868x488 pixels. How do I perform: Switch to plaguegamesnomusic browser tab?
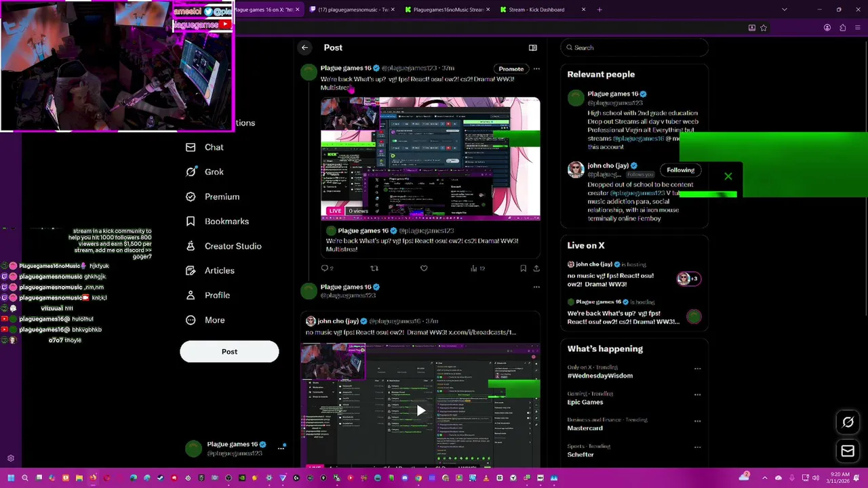[353, 9]
